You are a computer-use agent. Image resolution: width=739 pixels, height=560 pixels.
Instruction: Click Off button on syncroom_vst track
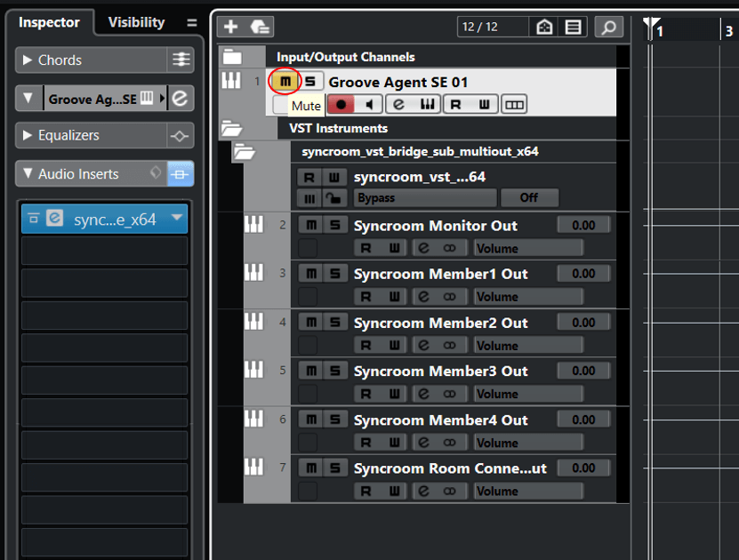[x=529, y=197]
